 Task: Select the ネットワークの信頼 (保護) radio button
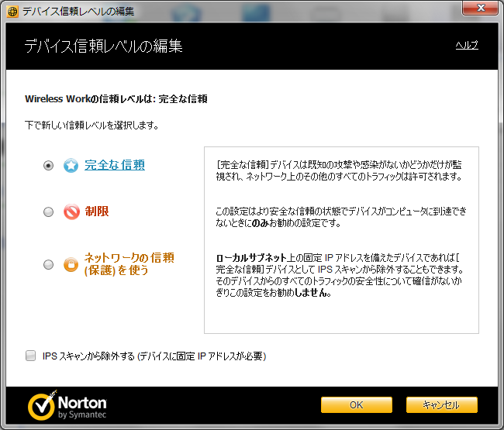pos(49,265)
